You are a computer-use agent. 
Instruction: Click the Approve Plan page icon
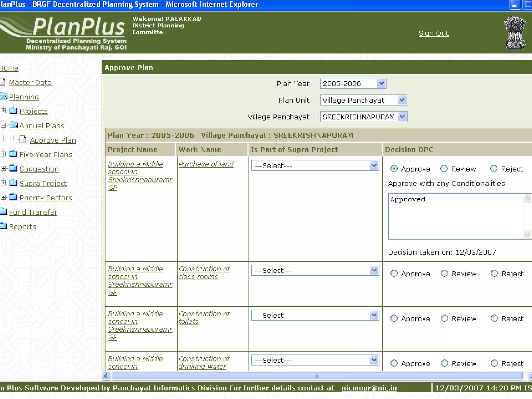click(x=23, y=140)
